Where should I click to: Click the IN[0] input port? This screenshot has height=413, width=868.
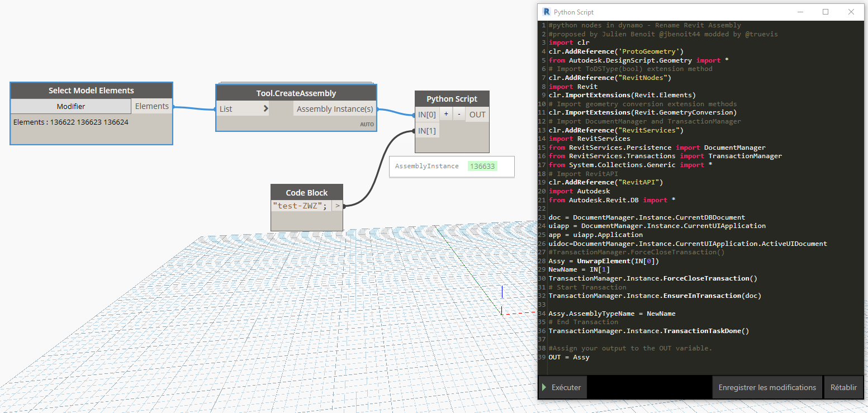pyautogui.click(x=427, y=115)
